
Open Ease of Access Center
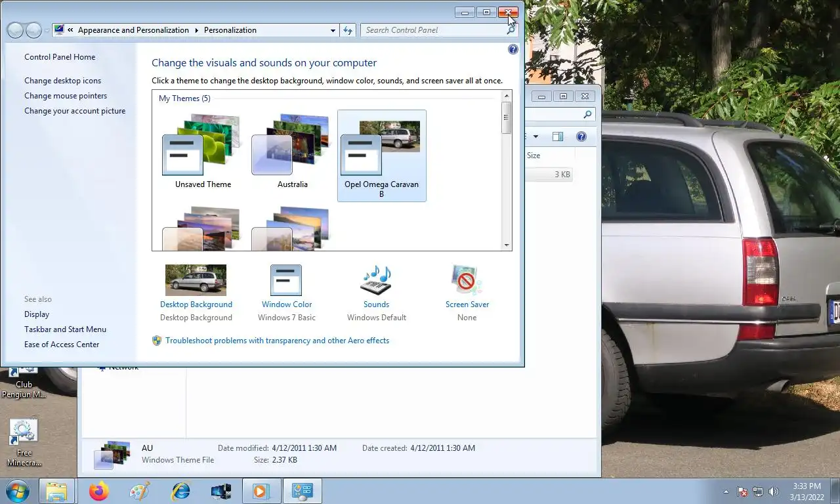click(x=62, y=345)
